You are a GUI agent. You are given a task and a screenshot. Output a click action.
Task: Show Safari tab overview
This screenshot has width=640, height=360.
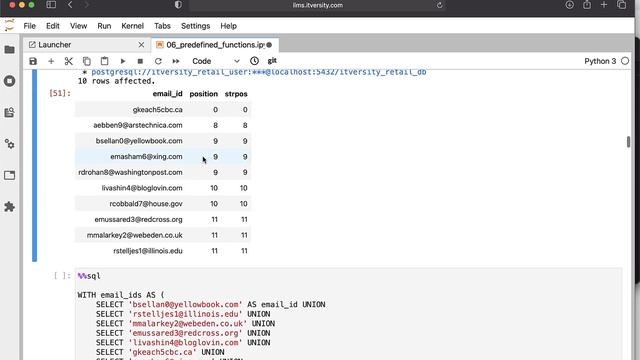click(622, 5)
